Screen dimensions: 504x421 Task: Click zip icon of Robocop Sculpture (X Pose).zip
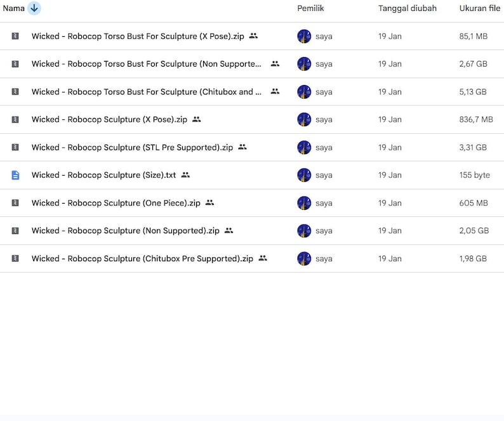[15, 119]
